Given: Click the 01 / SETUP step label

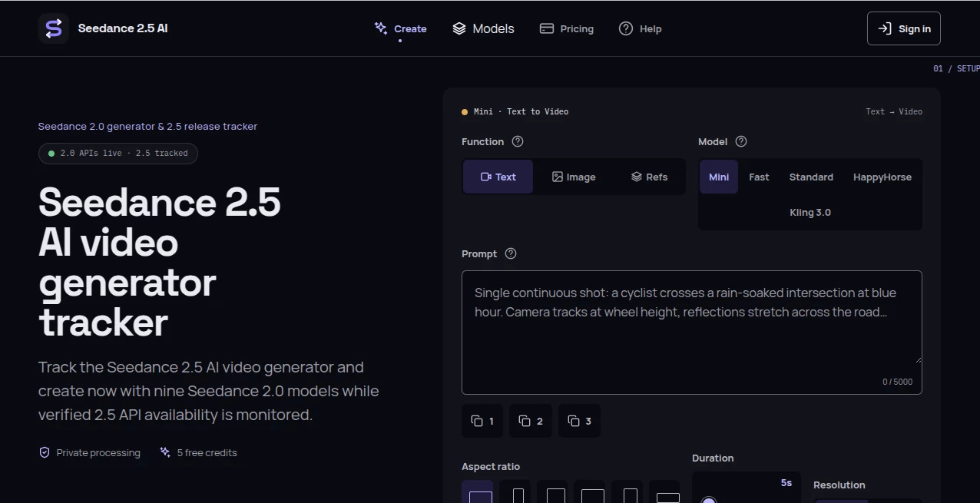Looking at the screenshot, I should (x=956, y=68).
